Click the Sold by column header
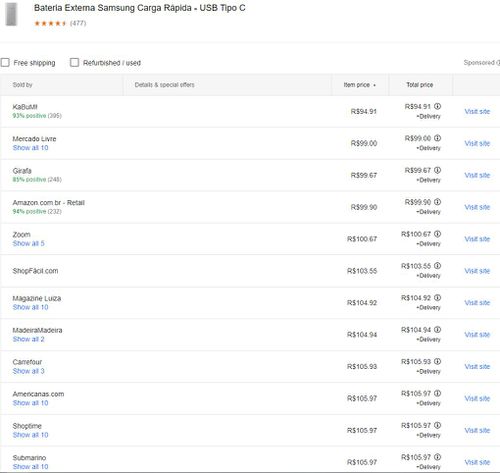This screenshot has height=473, width=500. point(22,85)
